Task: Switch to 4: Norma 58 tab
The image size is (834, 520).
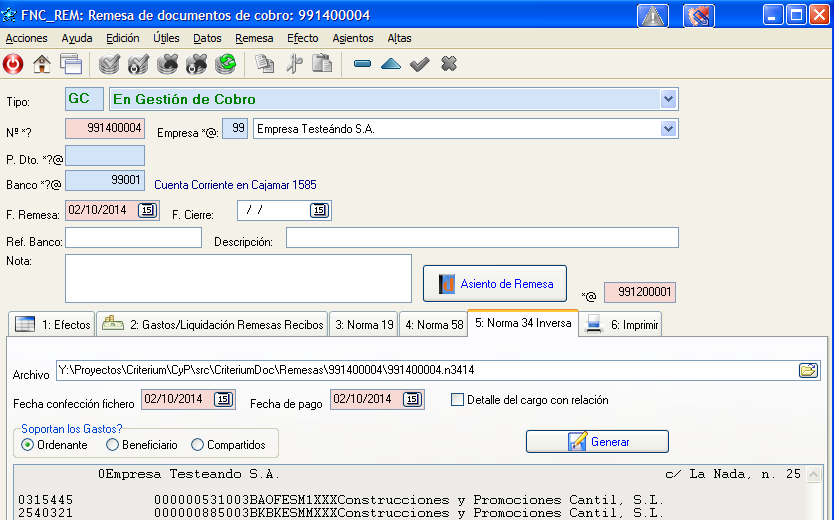Action: 433,324
